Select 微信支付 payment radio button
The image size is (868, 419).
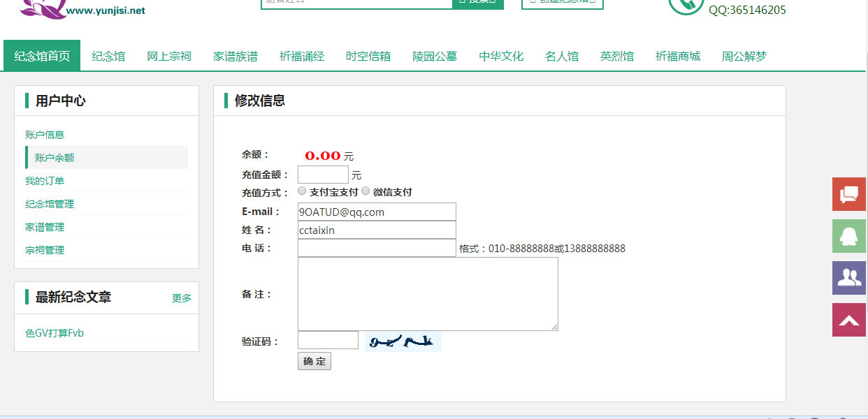(366, 191)
